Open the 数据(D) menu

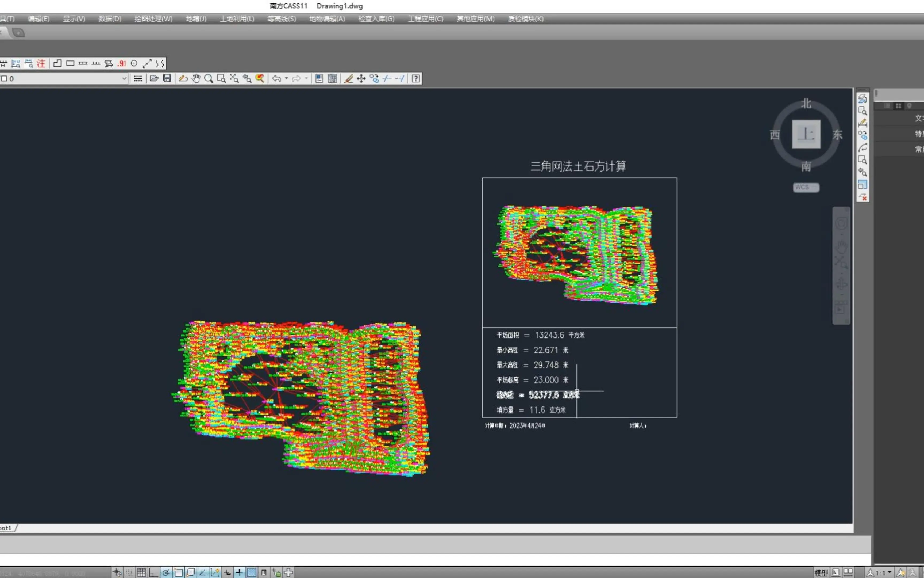[x=110, y=19]
